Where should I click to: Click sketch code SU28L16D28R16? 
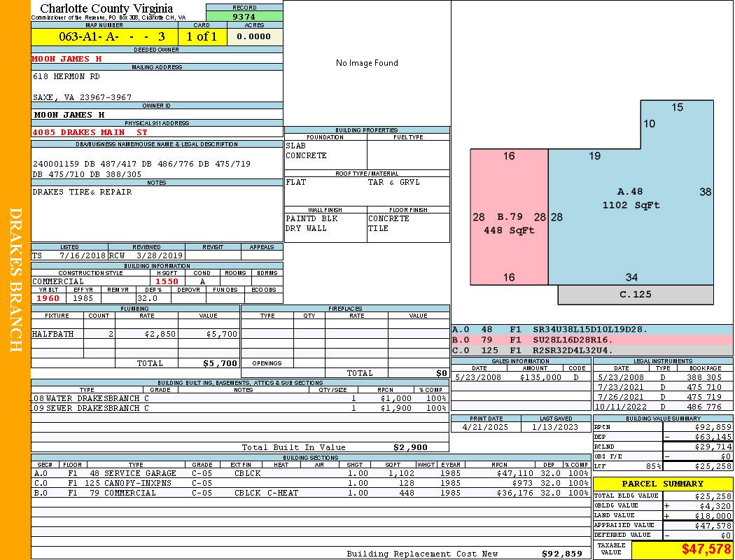click(573, 340)
